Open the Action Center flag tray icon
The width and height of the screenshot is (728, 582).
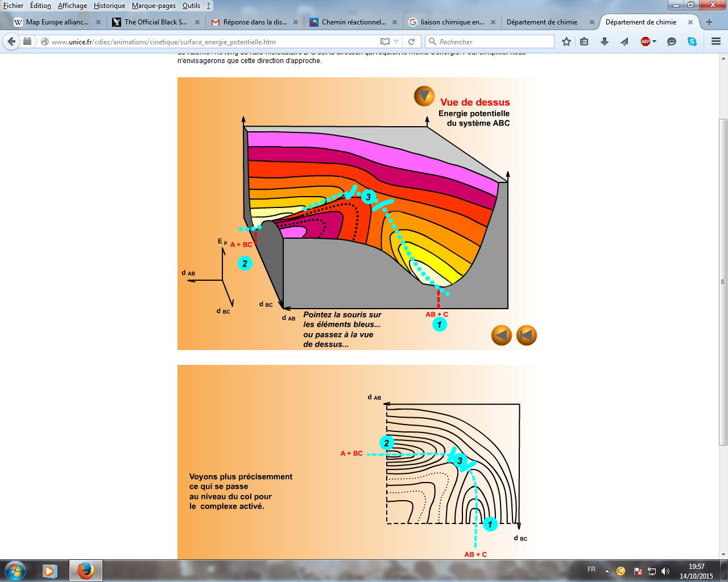[638, 571]
